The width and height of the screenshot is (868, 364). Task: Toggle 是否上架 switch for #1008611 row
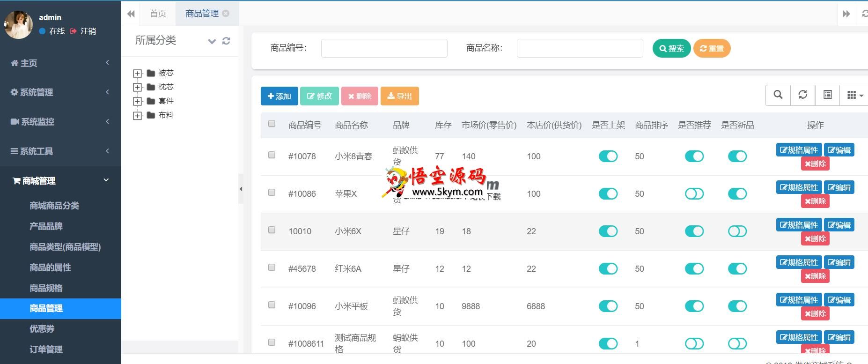(608, 344)
